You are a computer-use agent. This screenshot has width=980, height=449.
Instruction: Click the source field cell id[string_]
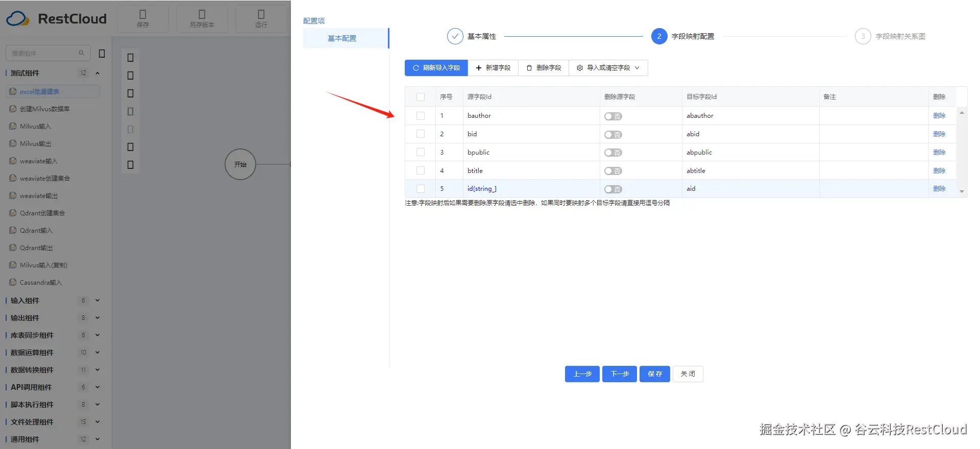click(531, 189)
